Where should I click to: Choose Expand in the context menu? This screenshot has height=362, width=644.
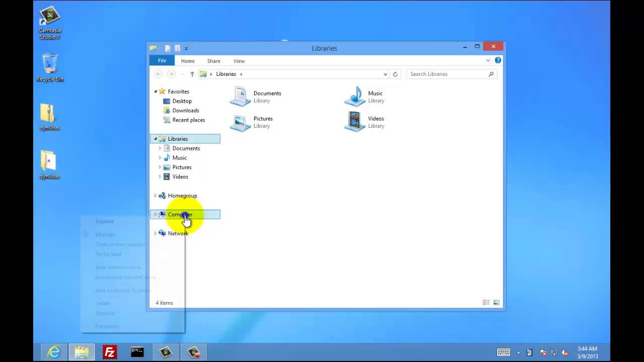click(x=105, y=221)
